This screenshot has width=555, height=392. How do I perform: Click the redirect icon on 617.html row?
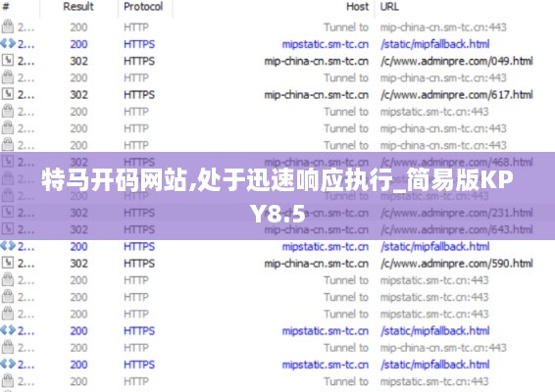click(x=8, y=94)
